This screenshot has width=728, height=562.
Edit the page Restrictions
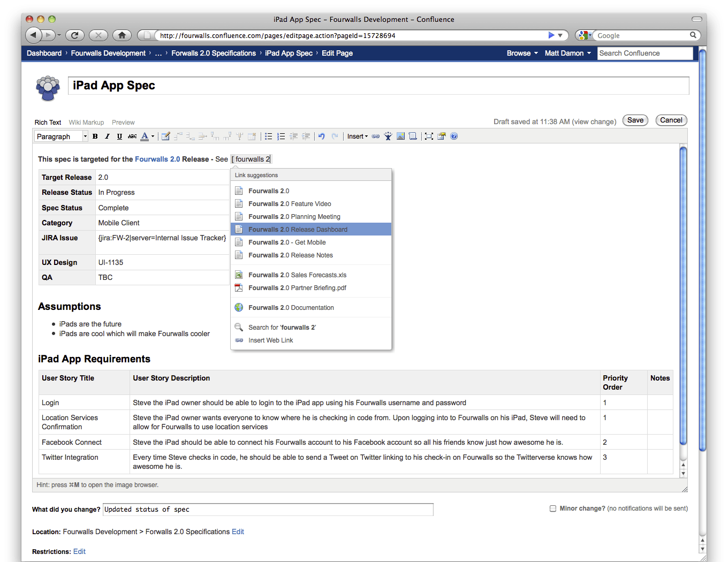click(79, 551)
